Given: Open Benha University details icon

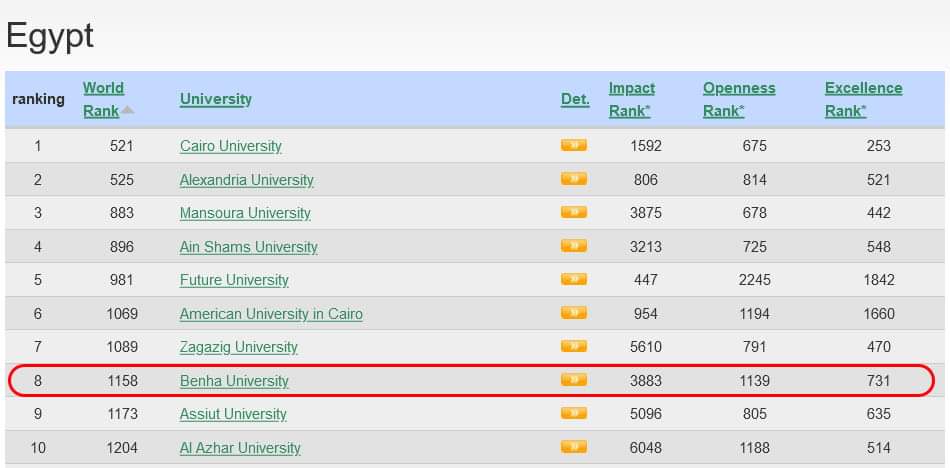Looking at the screenshot, I should [x=573, y=380].
